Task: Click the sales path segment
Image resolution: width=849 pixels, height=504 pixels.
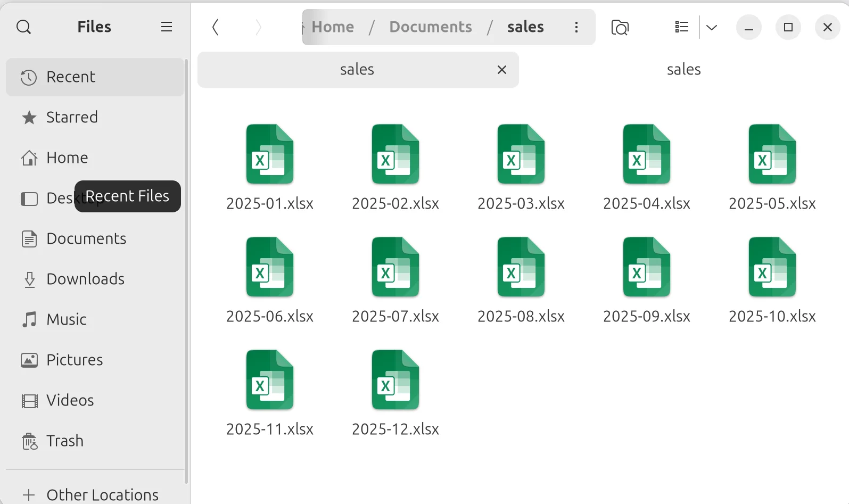Action: pos(525,27)
